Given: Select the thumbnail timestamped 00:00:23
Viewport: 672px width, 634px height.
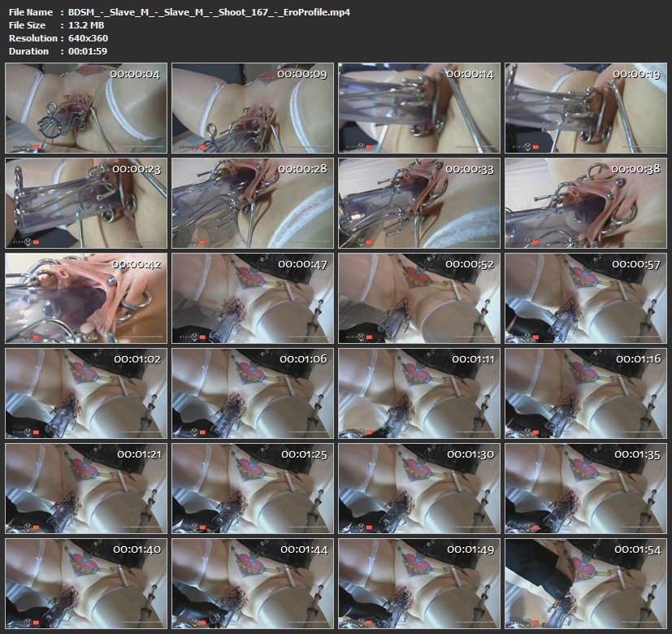Looking at the screenshot, I should [x=86, y=203].
